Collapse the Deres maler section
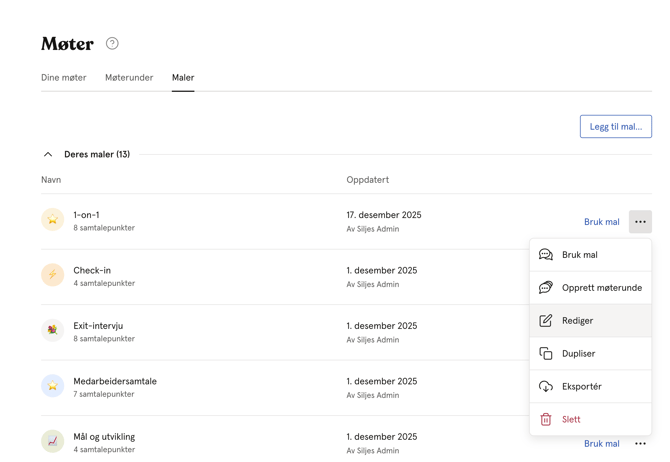 pos(48,154)
